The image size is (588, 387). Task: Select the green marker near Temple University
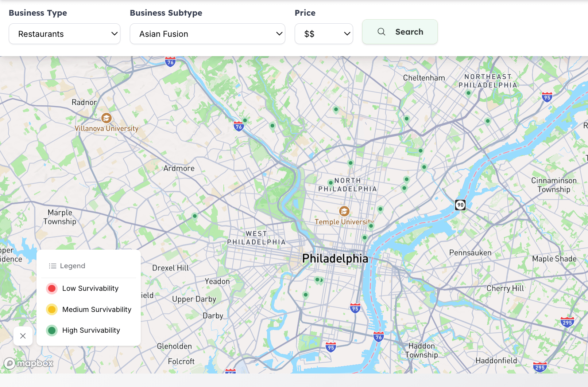(371, 226)
